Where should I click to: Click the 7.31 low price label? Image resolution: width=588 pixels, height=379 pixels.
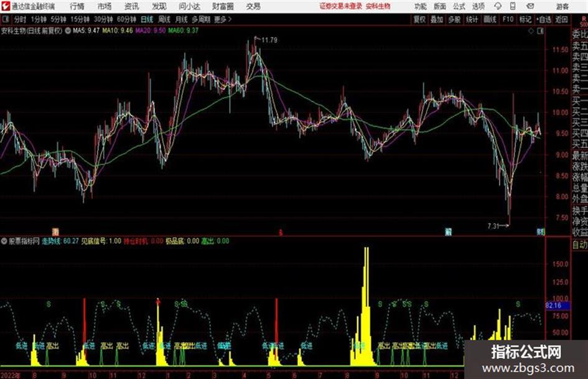click(x=493, y=226)
